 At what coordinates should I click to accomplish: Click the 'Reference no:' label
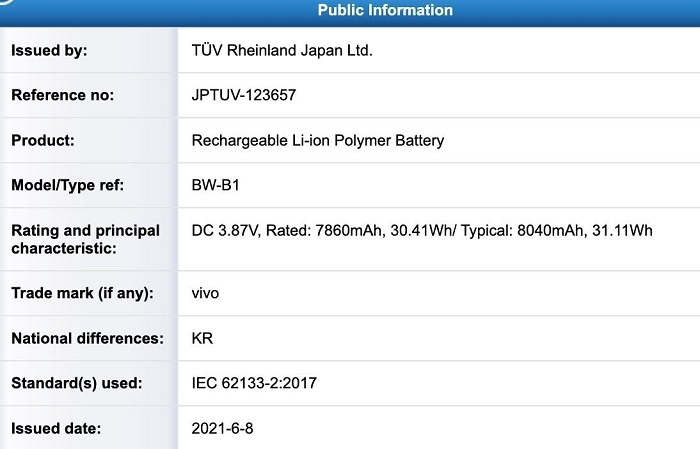[63, 95]
